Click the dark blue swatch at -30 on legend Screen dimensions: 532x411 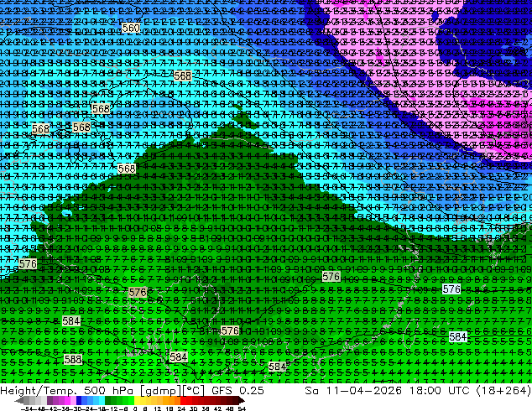coord(79,400)
